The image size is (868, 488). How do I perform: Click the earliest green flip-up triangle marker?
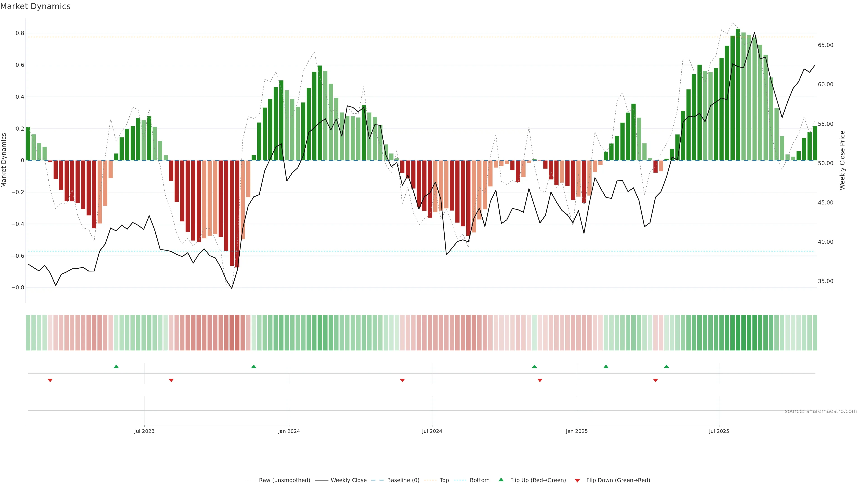click(x=116, y=366)
